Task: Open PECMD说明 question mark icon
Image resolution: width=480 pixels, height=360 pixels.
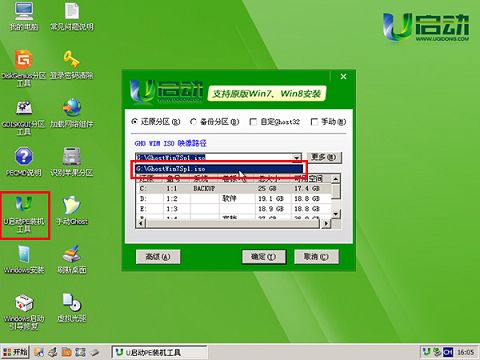Action: click(x=24, y=162)
